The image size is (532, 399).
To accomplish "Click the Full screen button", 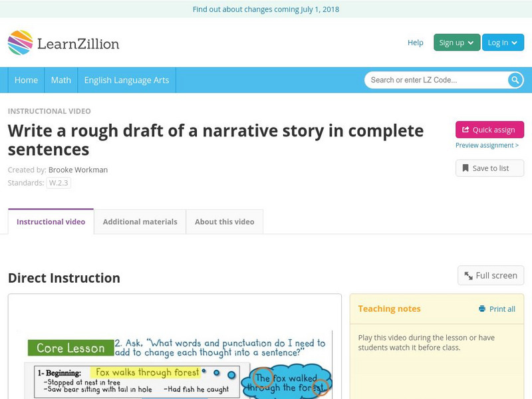I will 491,275.
